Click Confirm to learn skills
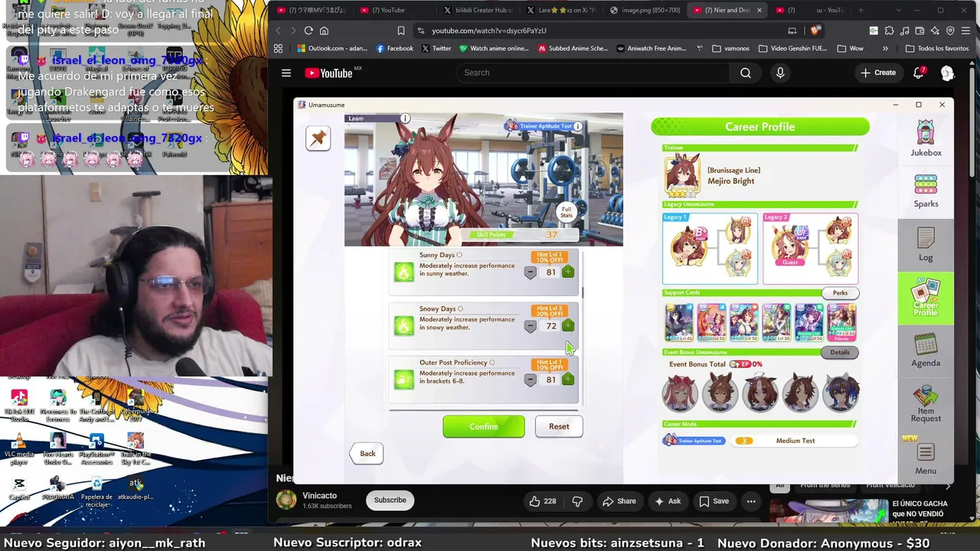The image size is (980, 551). 484,426
